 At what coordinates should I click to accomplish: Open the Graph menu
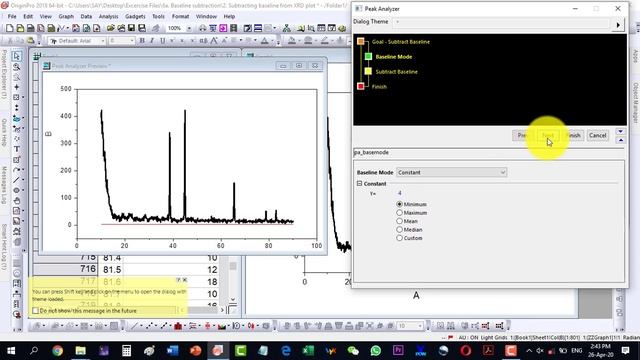click(x=66, y=16)
